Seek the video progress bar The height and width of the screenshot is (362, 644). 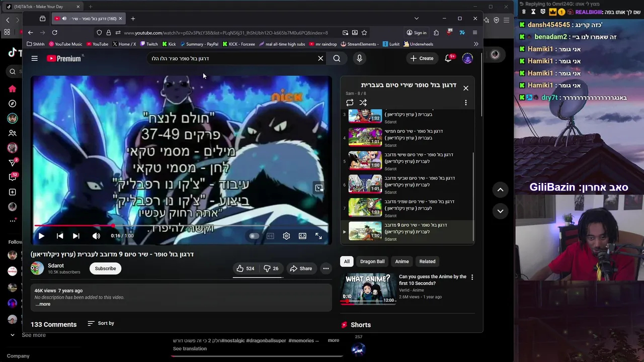181,226
